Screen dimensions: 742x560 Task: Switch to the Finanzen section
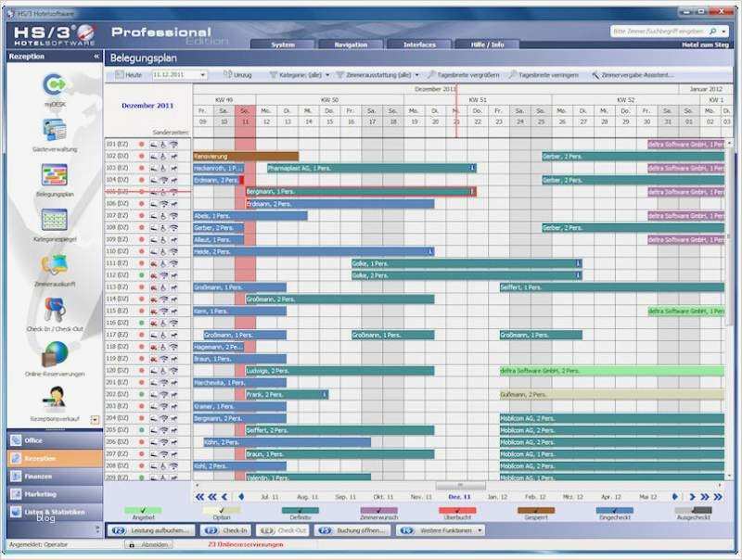coord(42,475)
